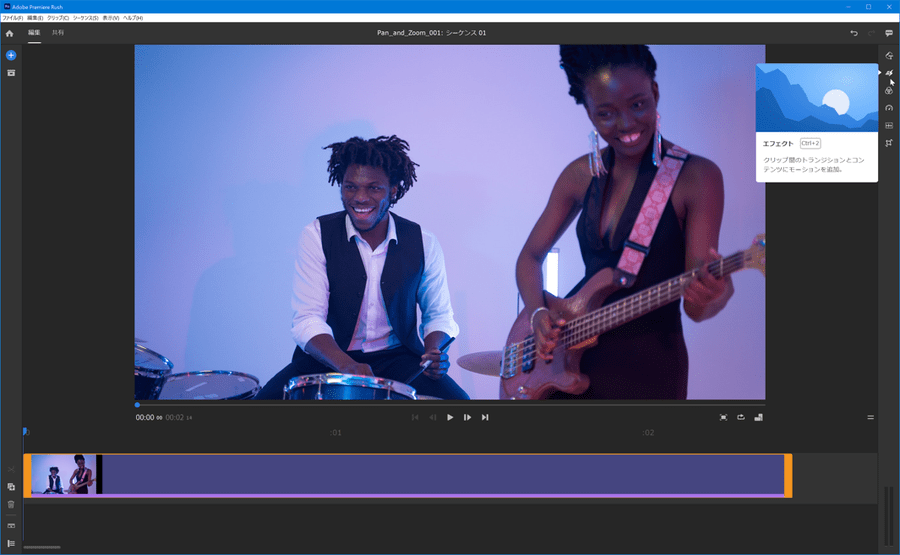Image resolution: width=900 pixels, height=555 pixels.
Task: Click the blue Add Media plus button
Action: pyautogui.click(x=11, y=55)
